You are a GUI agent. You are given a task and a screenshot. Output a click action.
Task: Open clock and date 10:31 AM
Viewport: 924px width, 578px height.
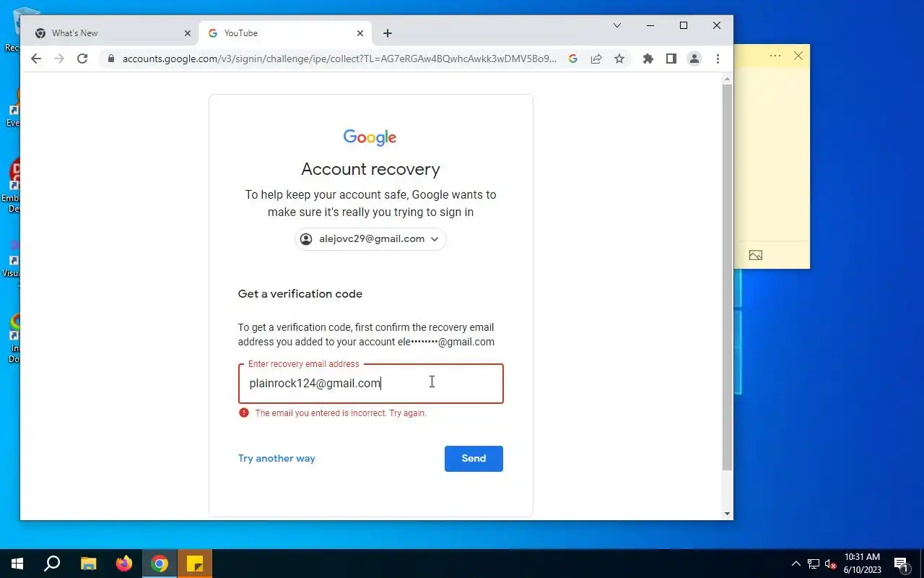click(863, 564)
